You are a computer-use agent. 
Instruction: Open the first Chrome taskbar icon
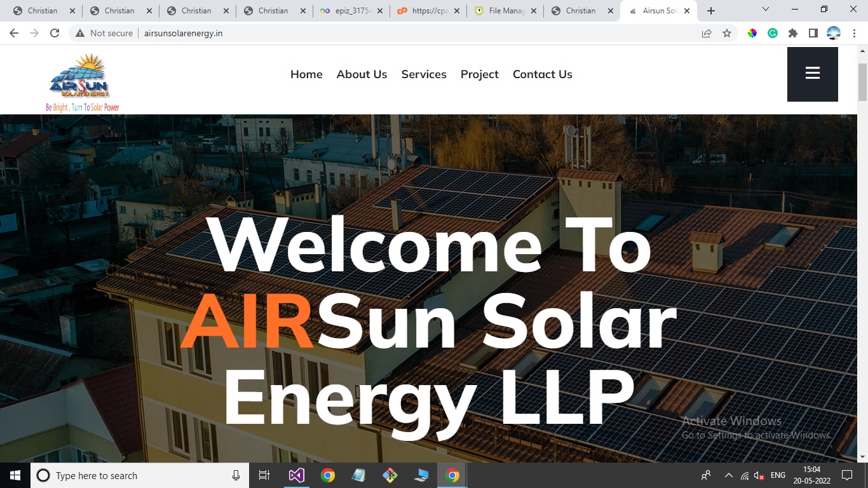(x=327, y=475)
